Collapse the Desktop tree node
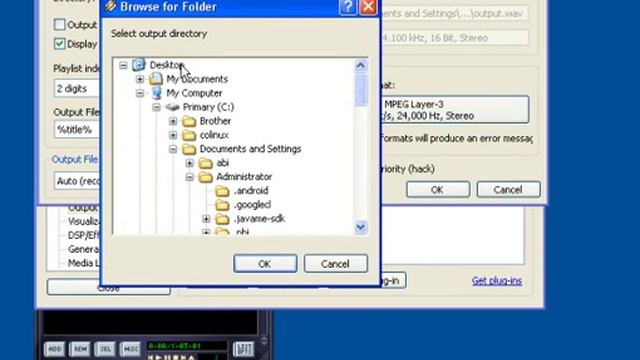 pos(123,65)
